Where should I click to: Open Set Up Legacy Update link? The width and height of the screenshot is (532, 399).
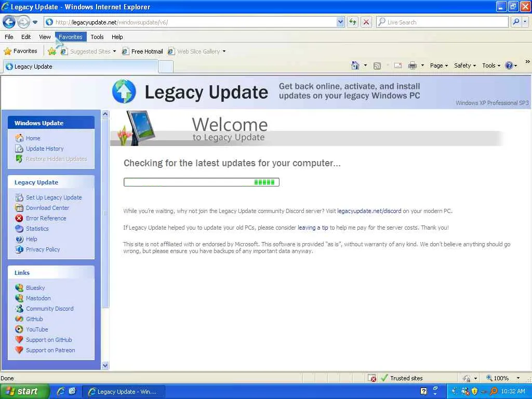point(54,197)
